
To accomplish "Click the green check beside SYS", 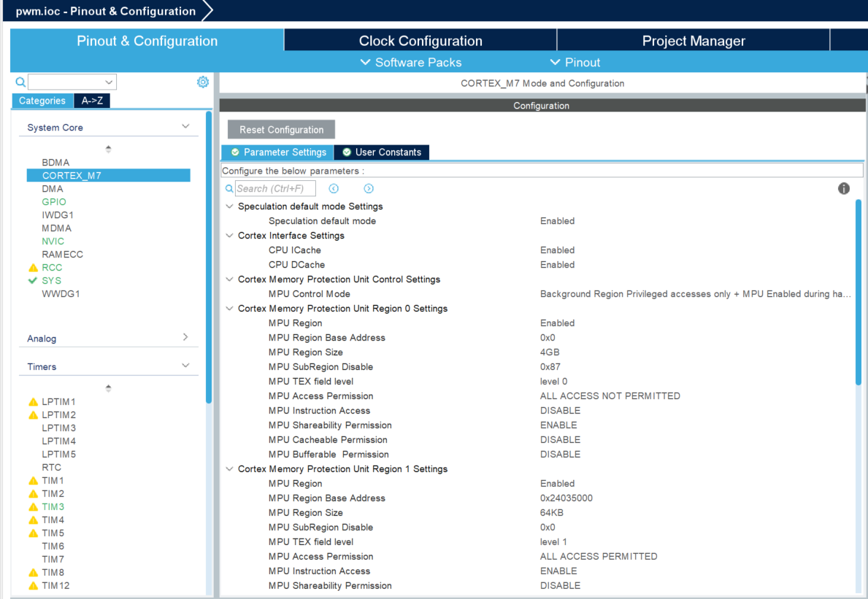I will pos(31,280).
